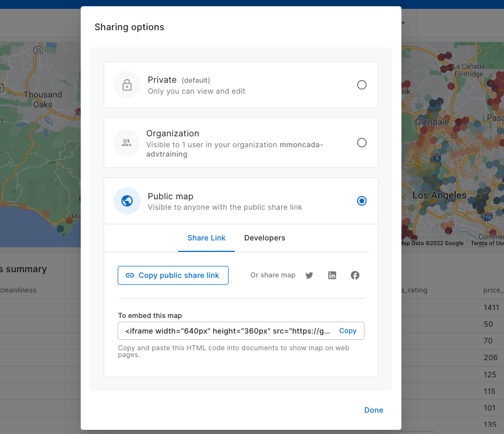
Task: Select the Public map radio button
Action: 362,201
